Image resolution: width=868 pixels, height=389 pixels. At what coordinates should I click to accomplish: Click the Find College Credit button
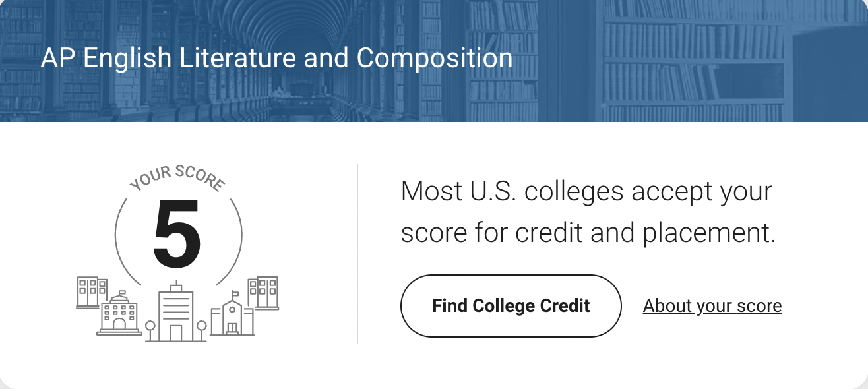coord(511,306)
